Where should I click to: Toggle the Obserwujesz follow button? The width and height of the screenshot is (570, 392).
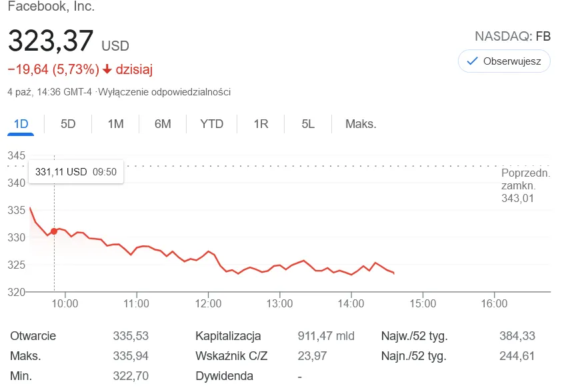tap(504, 61)
